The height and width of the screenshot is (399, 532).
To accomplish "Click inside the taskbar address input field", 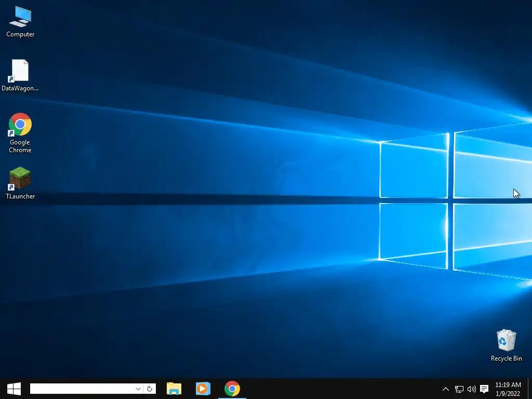I will pos(82,389).
